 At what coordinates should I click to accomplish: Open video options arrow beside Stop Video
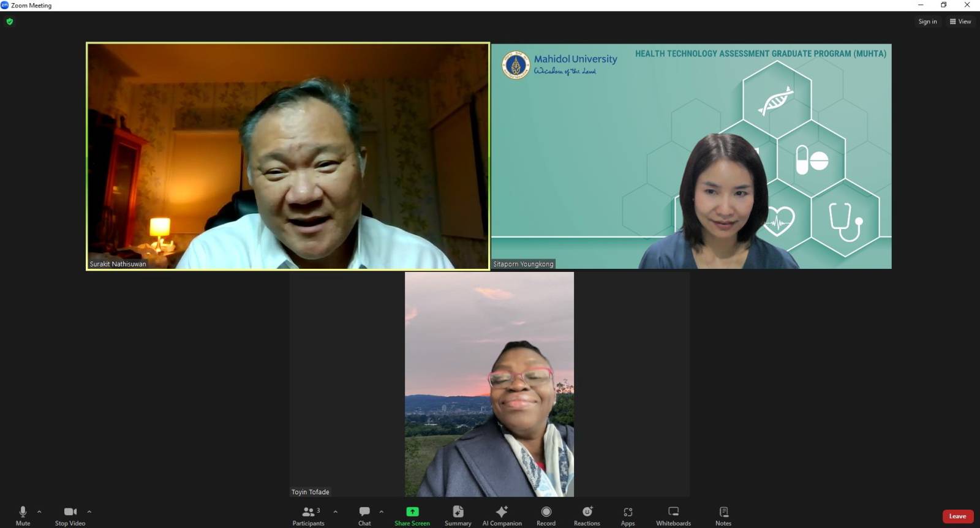pos(89,511)
